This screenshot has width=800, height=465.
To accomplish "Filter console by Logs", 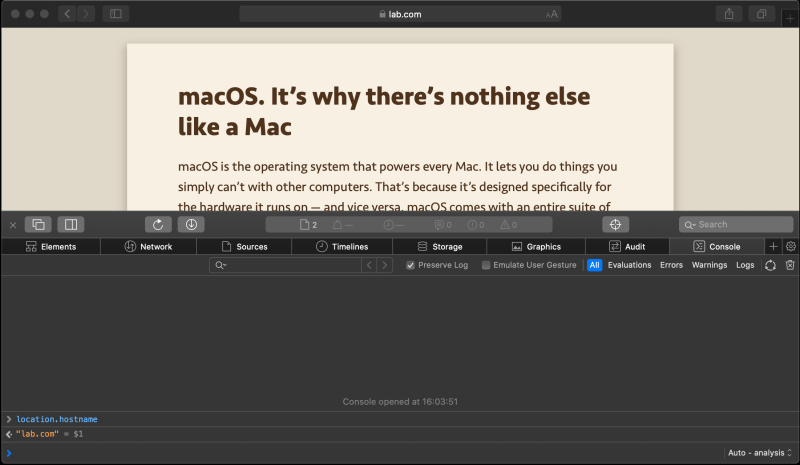I will point(745,265).
